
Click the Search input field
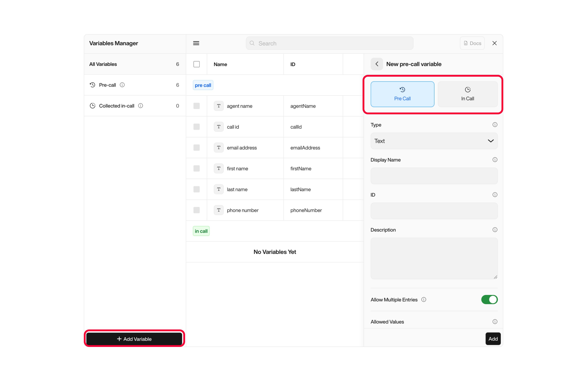(x=329, y=43)
